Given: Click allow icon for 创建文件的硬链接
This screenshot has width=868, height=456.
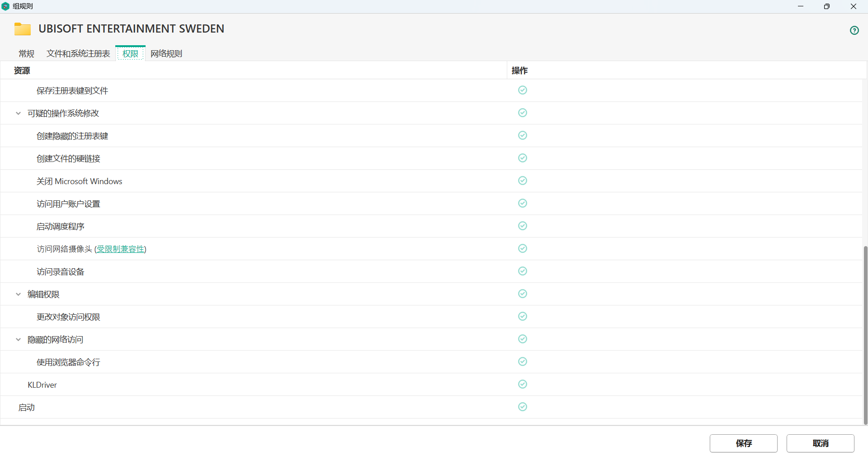Looking at the screenshot, I should coord(522,158).
